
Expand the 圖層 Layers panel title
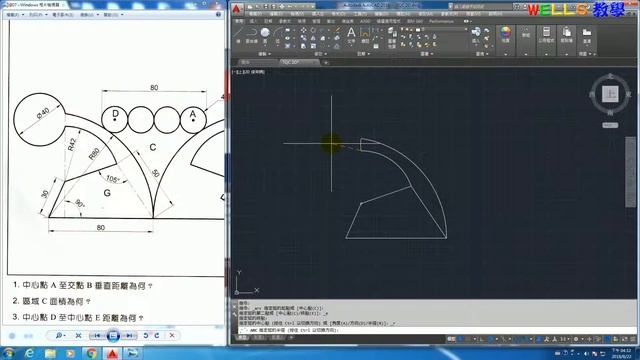427,54
